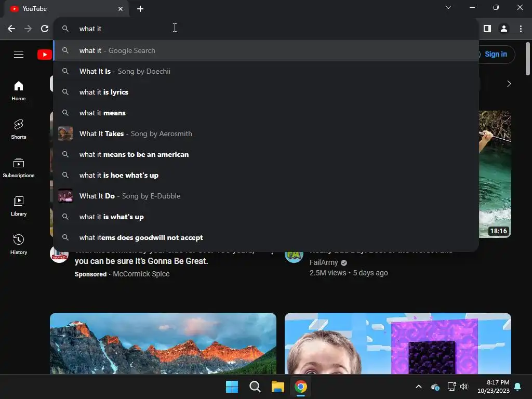Open File Explorer from the taskbar
Viewport: 532px width, 399px height.
(277, 387)
